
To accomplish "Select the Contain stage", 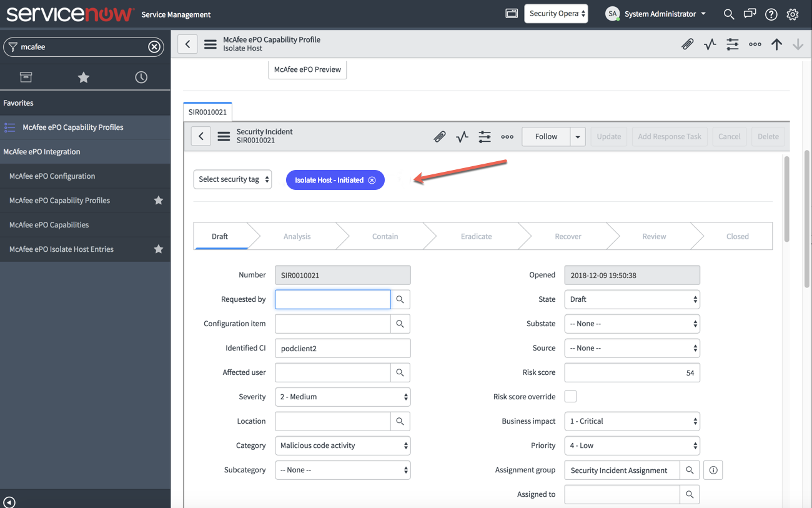I will 385,236.
